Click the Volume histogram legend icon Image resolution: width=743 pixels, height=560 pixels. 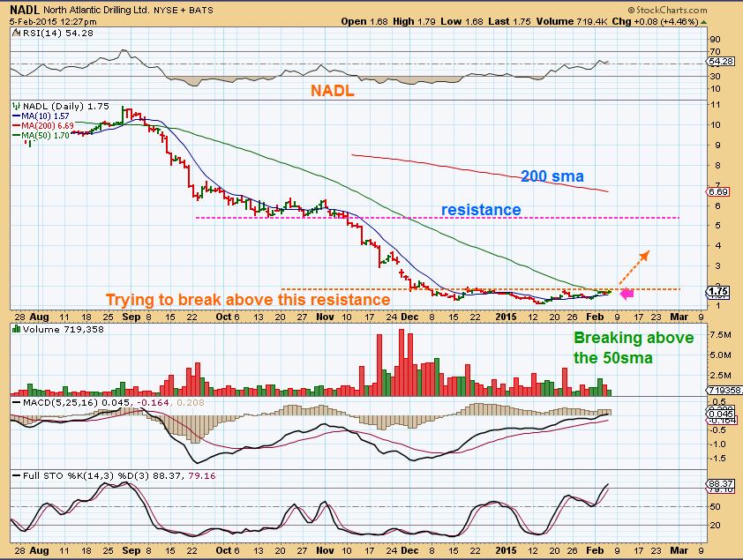[17, 329]
